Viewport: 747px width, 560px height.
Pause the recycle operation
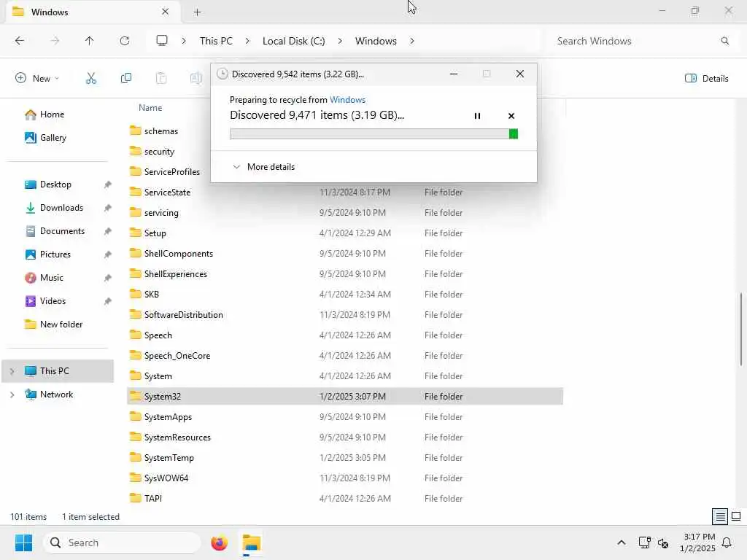point(477,116)
